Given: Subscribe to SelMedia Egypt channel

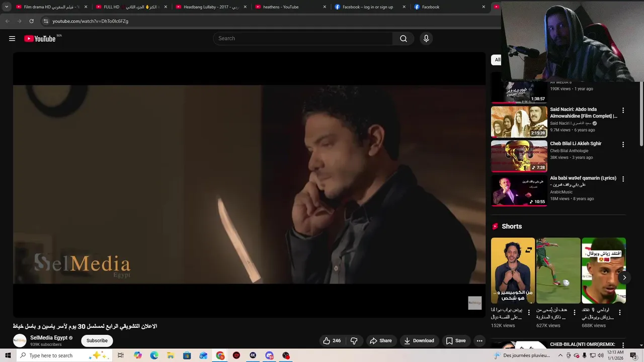Looking at the screenshot, I should tap(97, 340).
